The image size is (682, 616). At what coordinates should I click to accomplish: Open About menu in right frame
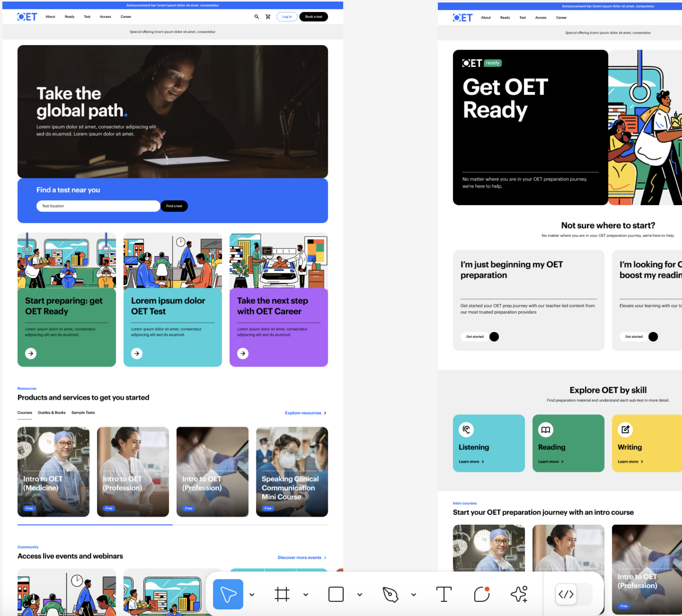(x=486, y=18)
